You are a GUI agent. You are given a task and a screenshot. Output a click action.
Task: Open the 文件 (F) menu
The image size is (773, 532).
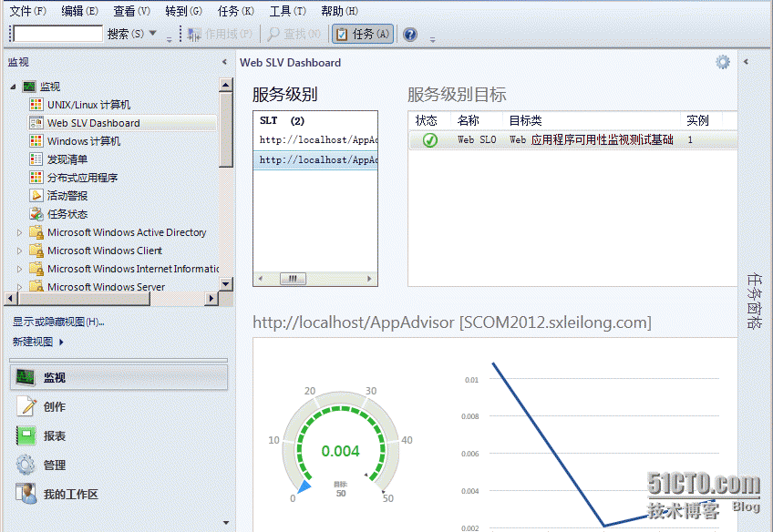[x=28, y=11]
